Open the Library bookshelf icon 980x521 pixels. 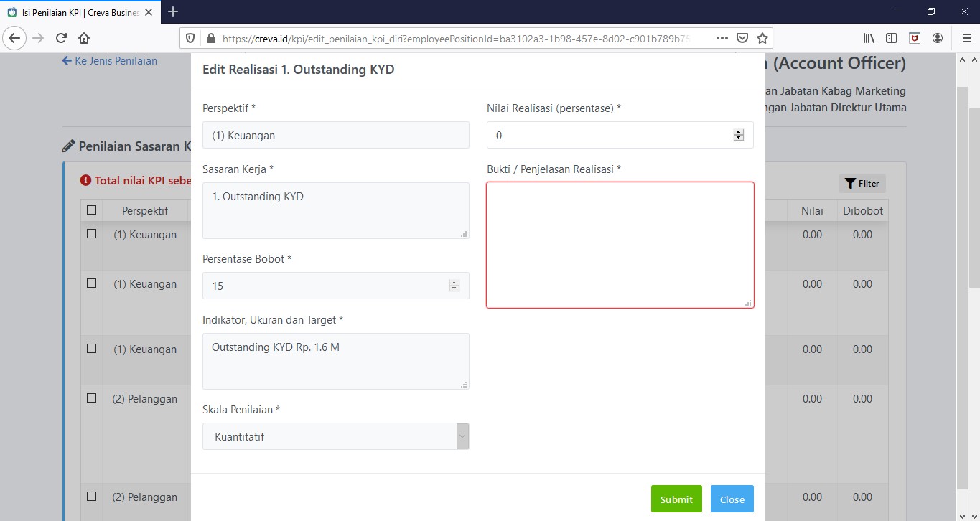click(x=869, y=38)
